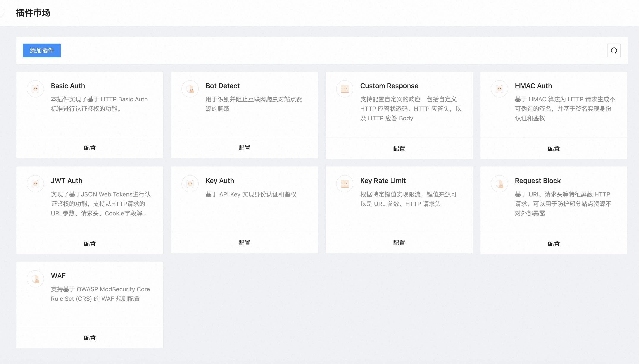Configure the HMAC Auth plugin
The width and height of the screenshot is (639, 364).
point(554,148)
